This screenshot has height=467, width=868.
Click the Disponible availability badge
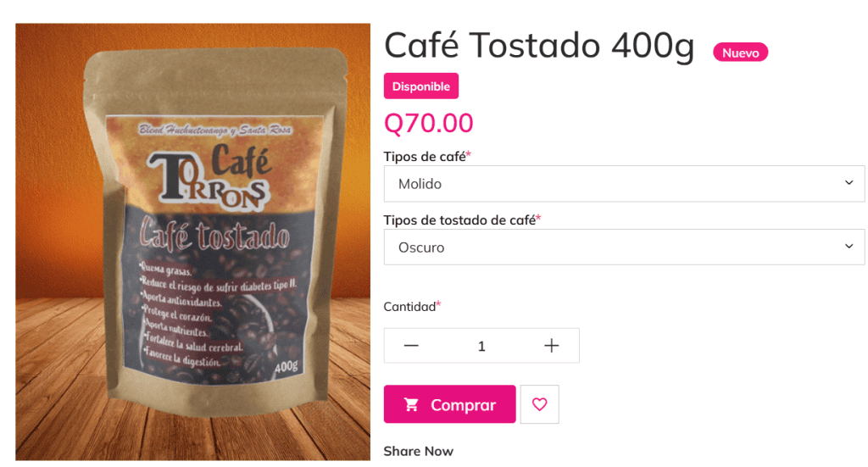pyautogui.click(x=421, y=86)
